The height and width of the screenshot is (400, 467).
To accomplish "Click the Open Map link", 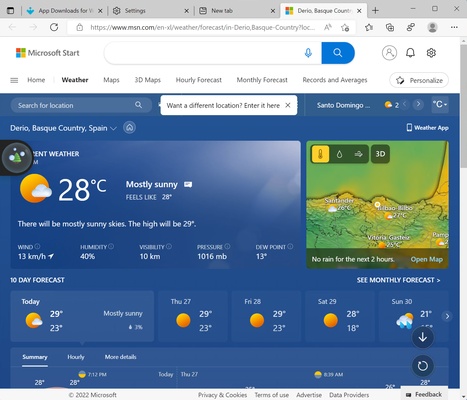I will tap(427, 259).
